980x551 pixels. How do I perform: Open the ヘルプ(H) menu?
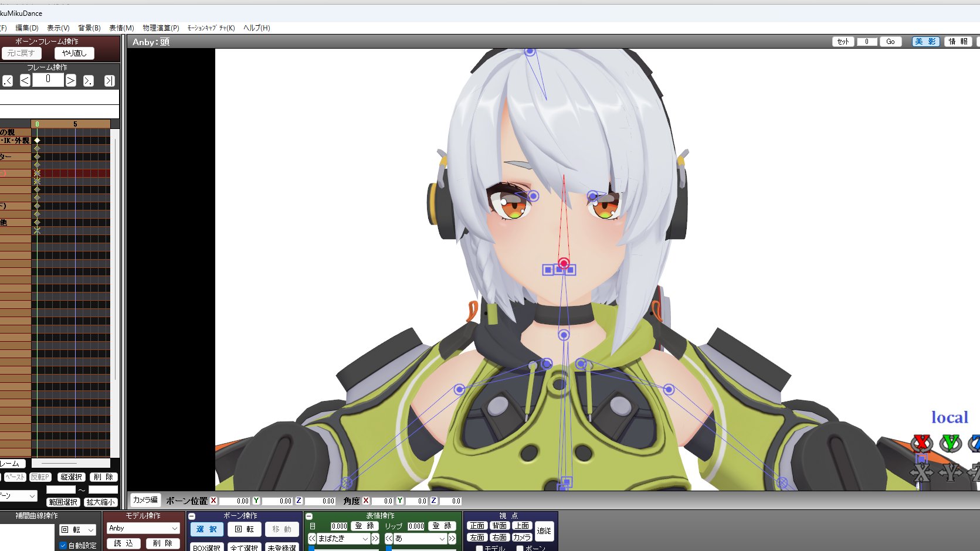click(257, 28)
